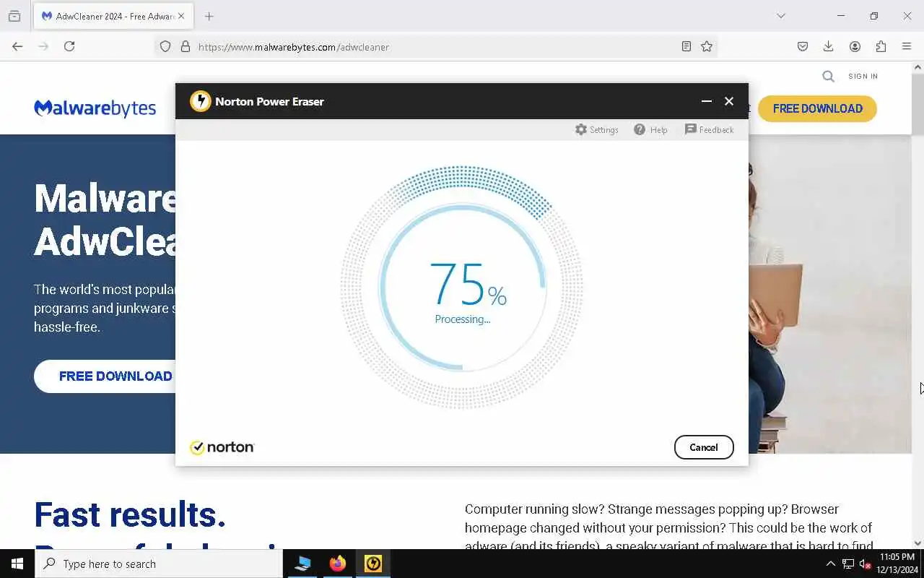Open the muted volume tray icon
The width and height of the screenshot is (924, 578).
tap(865, 564)
